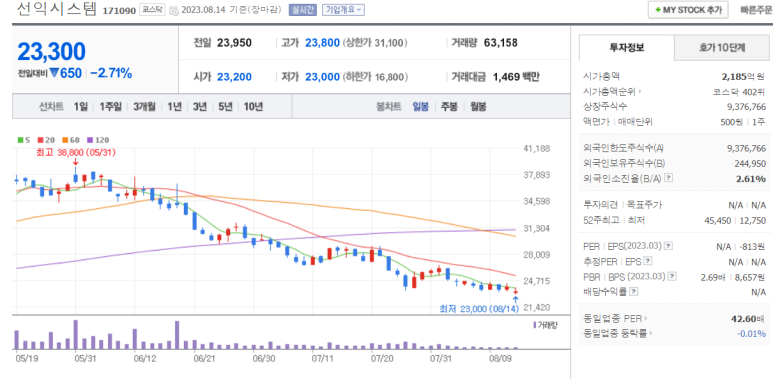Select the 3년 line chart period
Screen dimensions: 773x379
click(x=200, y=106)
